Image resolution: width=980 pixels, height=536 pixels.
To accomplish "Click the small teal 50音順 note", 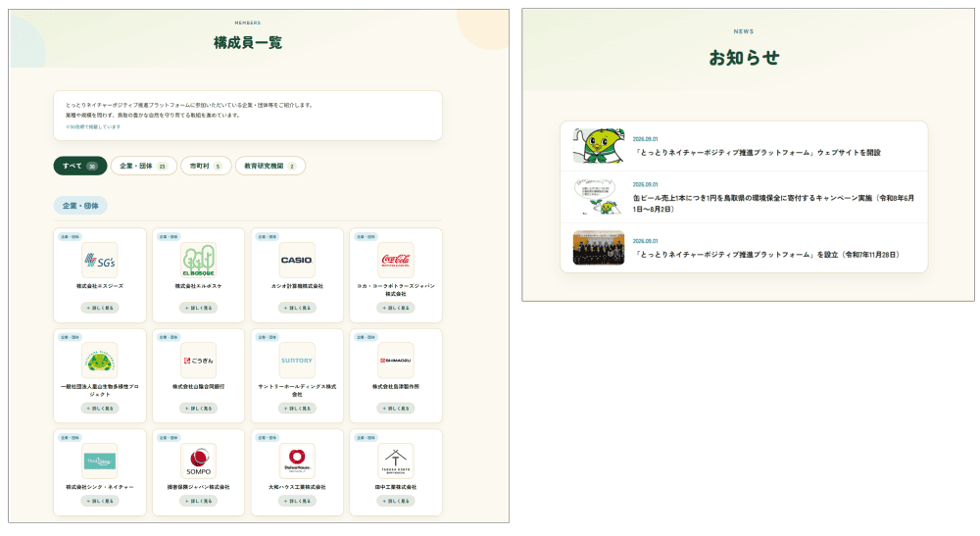I will (x=93, y=126).
